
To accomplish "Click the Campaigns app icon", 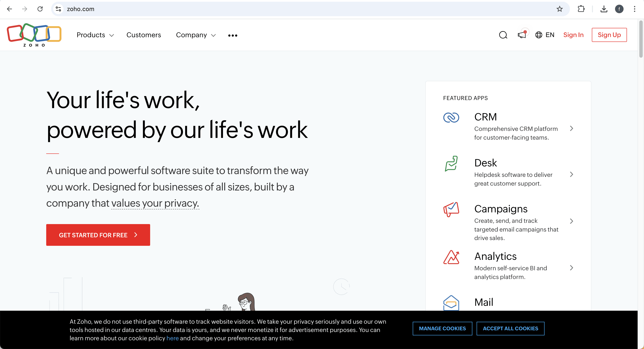I will (451, 209).
